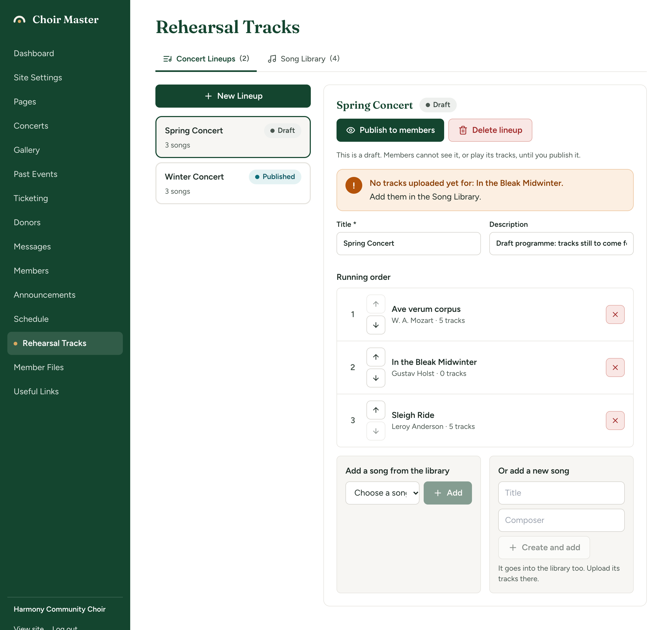Select the Spring Concert lineup card
The width and height of the screenshot is (672, 630).
pos(233,137)
